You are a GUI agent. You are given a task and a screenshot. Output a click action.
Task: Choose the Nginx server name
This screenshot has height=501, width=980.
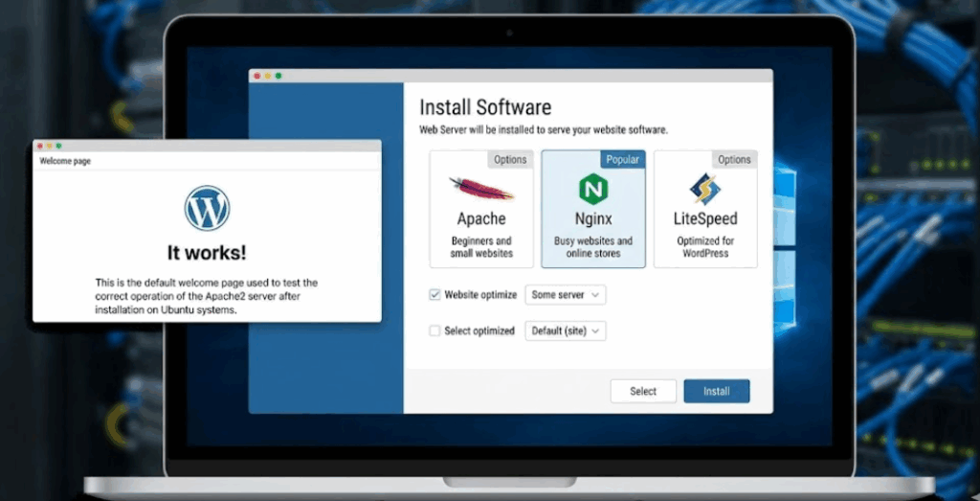(593, 219)
